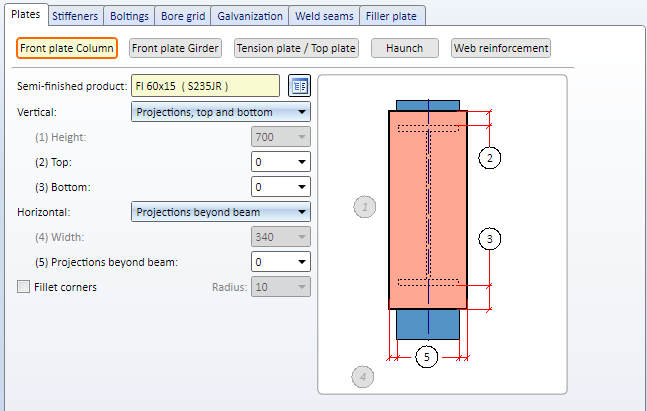This screenshot has width=647, height=411.
Task: Click the Semi-finished product field
Action: coord(205,85)
